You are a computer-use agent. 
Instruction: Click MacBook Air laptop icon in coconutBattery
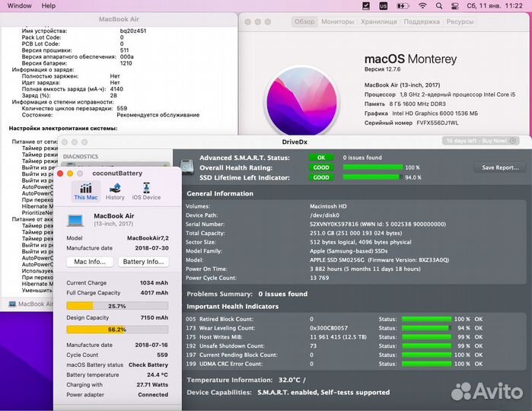(x=75, y=220)
